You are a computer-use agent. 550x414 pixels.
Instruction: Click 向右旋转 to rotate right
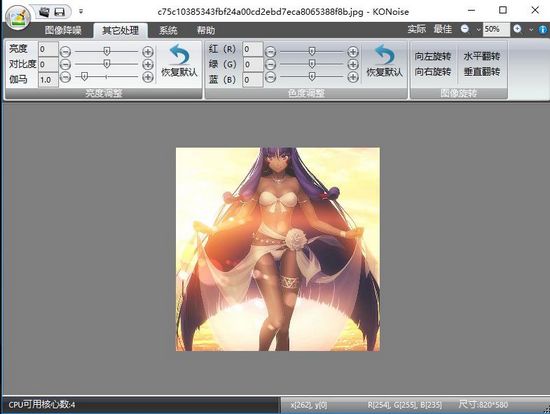[432, 72]
